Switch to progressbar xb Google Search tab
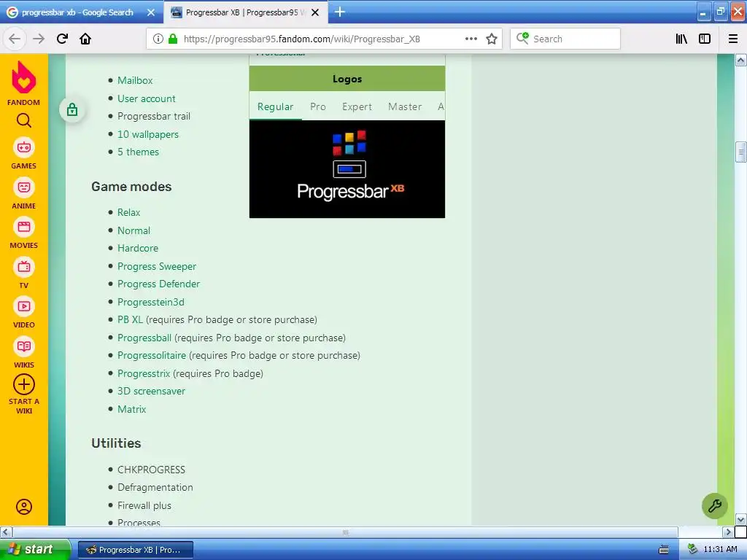 click(x=77, y=12)
